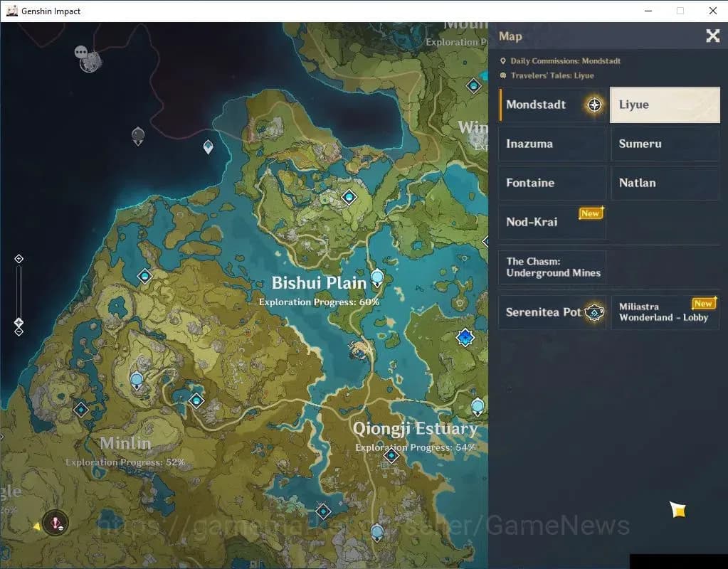Click the Travelers' Tales: Liyue text
Image resolution: width=728 pixels, height=569 pixels.
coord(552,75)
